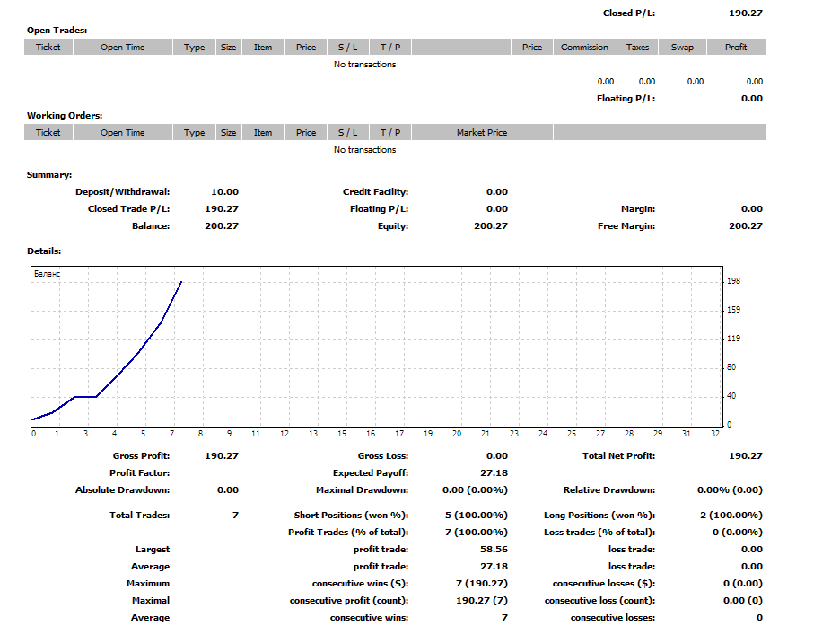This screenshot has height=626, width=840.
Task: Click the Closed Trade P/L label
Action: coord(128,209)
